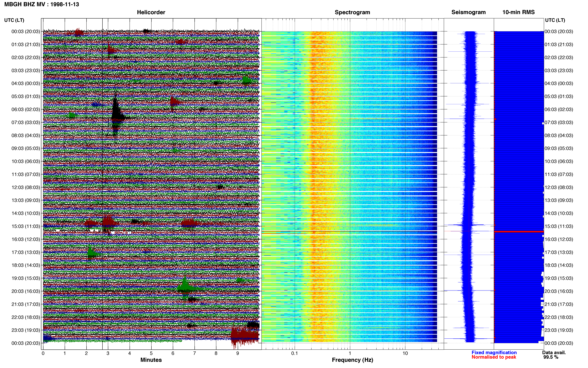The width and height of the screenshot is (588, 368).
Task: Click the left time label 12:03 (08:03)
Action: [26, 187]
